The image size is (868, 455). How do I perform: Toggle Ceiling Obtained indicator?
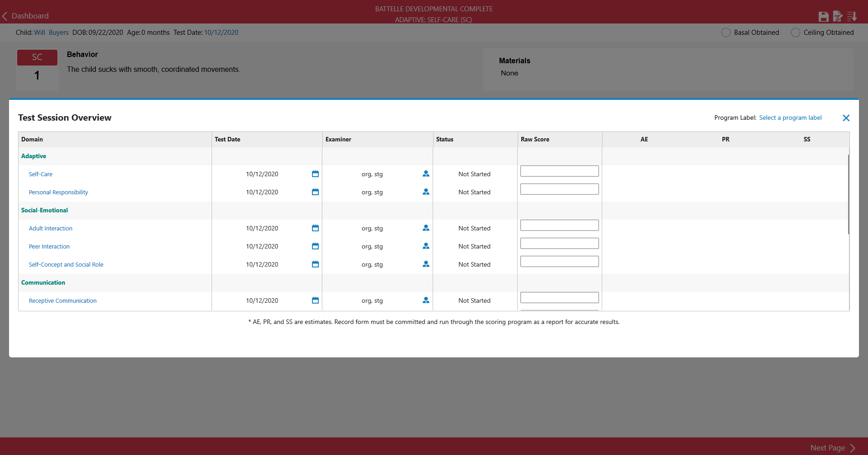click(795, 33)
